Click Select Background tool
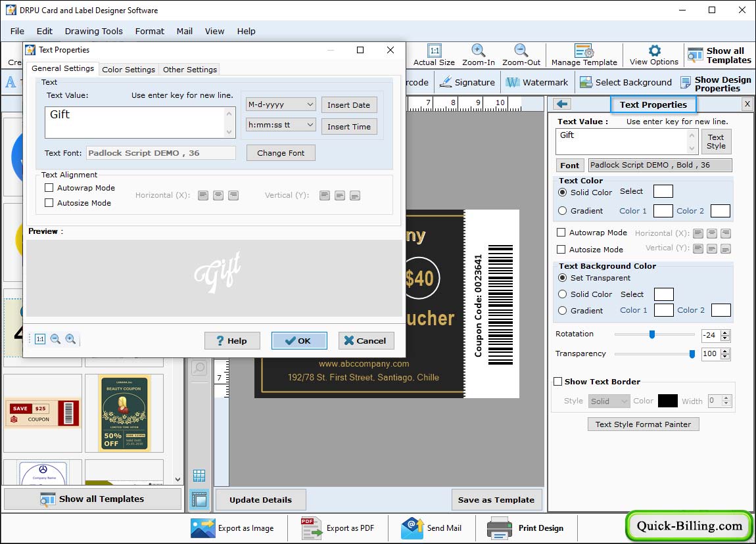 (x=626, y=82)
